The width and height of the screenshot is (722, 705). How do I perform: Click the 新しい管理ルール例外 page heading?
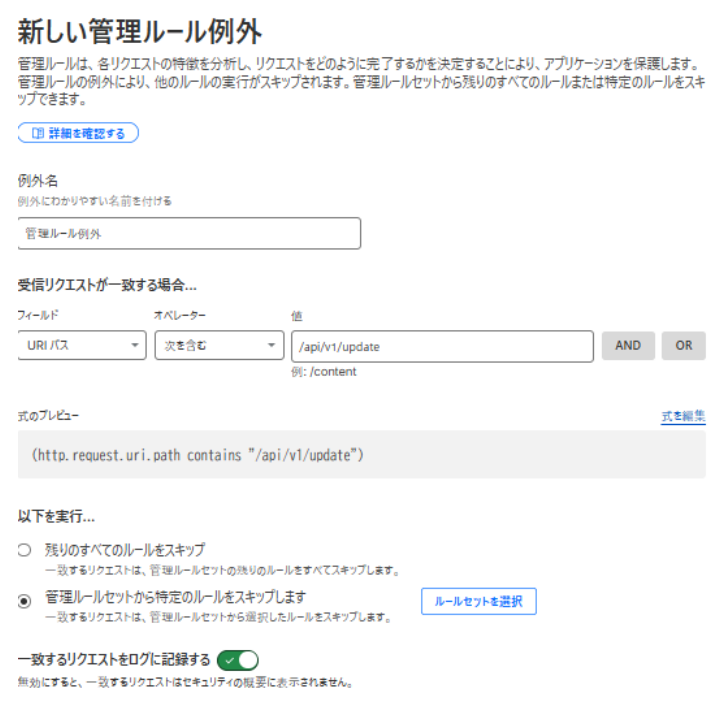(x=140, y=31)
